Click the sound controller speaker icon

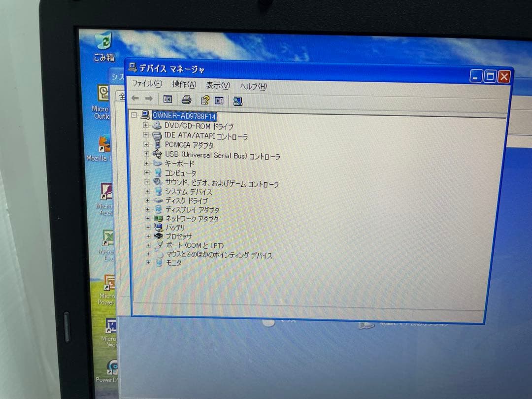[x=158, y=182]
